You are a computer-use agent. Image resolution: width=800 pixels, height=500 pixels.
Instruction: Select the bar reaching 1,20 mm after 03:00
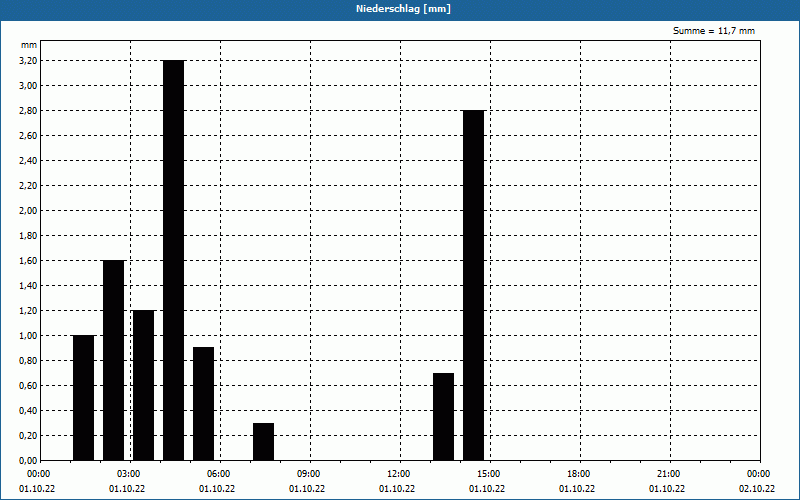(x=143, y=385)
